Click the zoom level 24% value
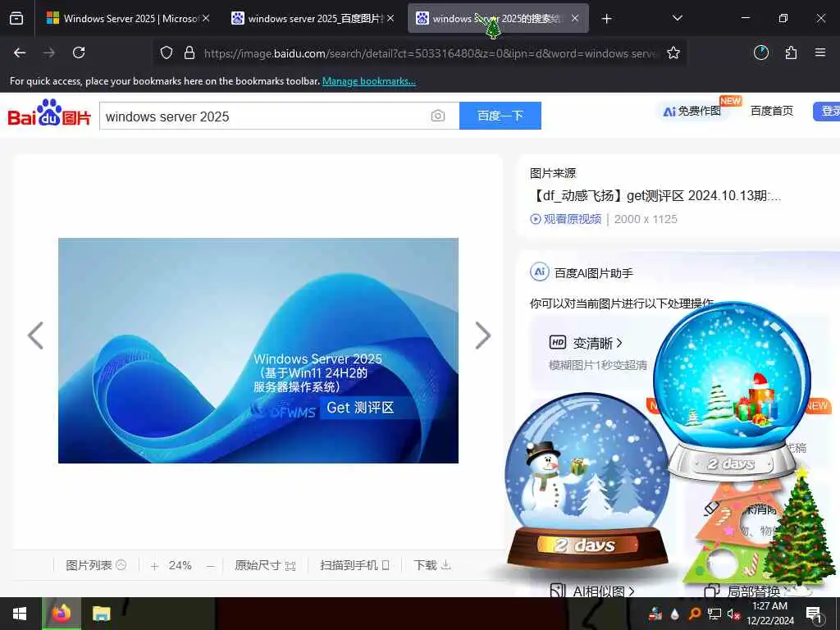The image size is (840, 630). pos(180,565)
